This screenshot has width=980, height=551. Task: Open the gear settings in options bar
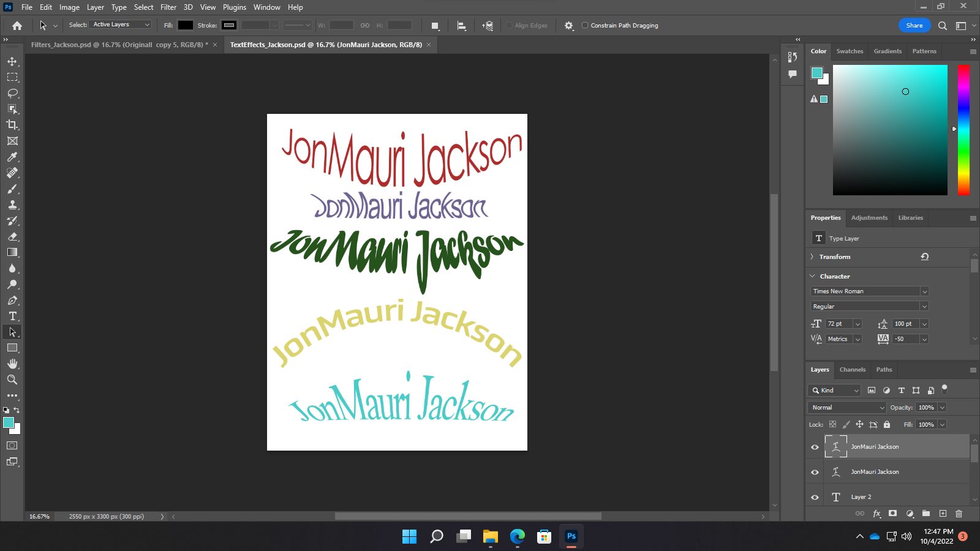[x=569, y=26]
